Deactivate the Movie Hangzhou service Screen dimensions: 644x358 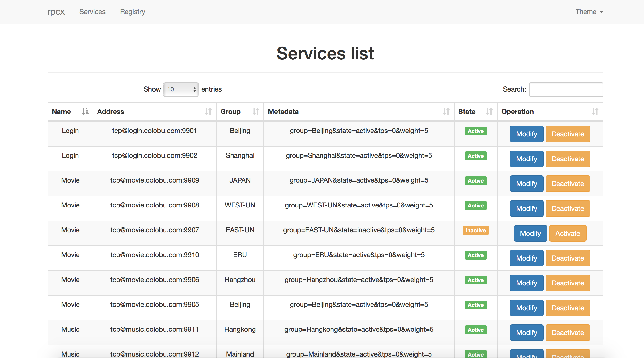[x=567, y=283]
